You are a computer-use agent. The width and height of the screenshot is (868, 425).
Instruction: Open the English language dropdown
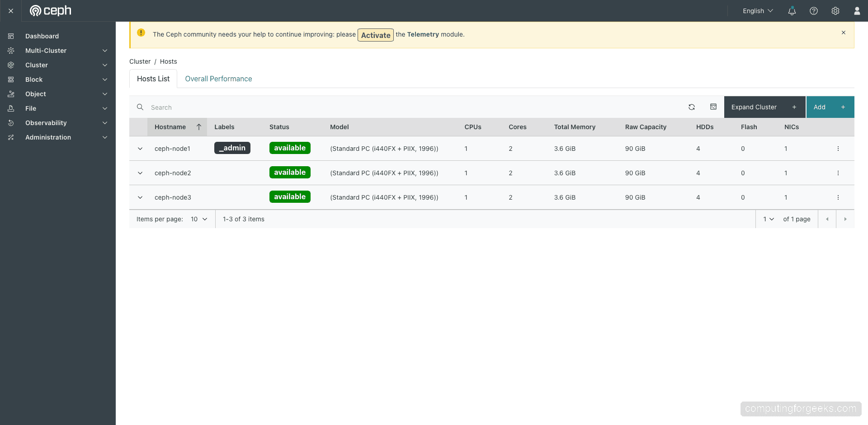757,11
